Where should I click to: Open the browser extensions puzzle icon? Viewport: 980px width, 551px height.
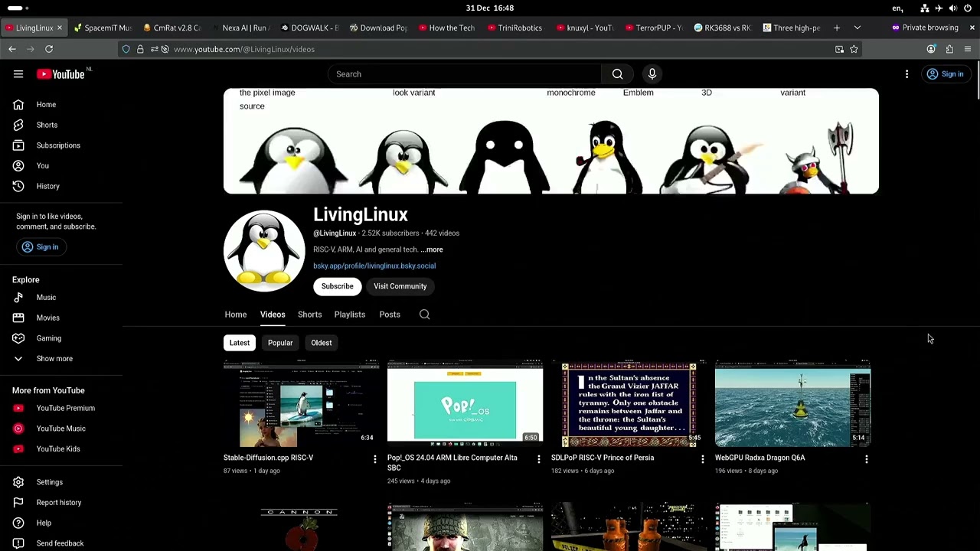point(949,49)
